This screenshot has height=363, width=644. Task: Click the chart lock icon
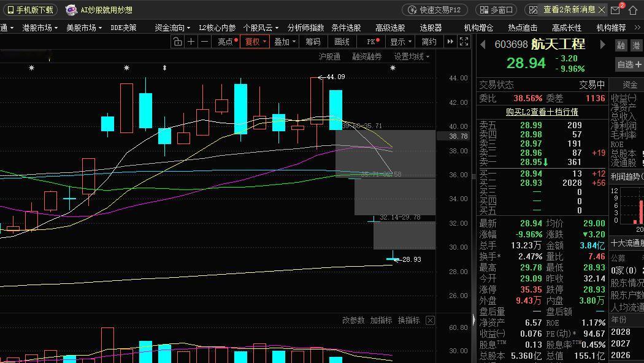coord(177,42)
